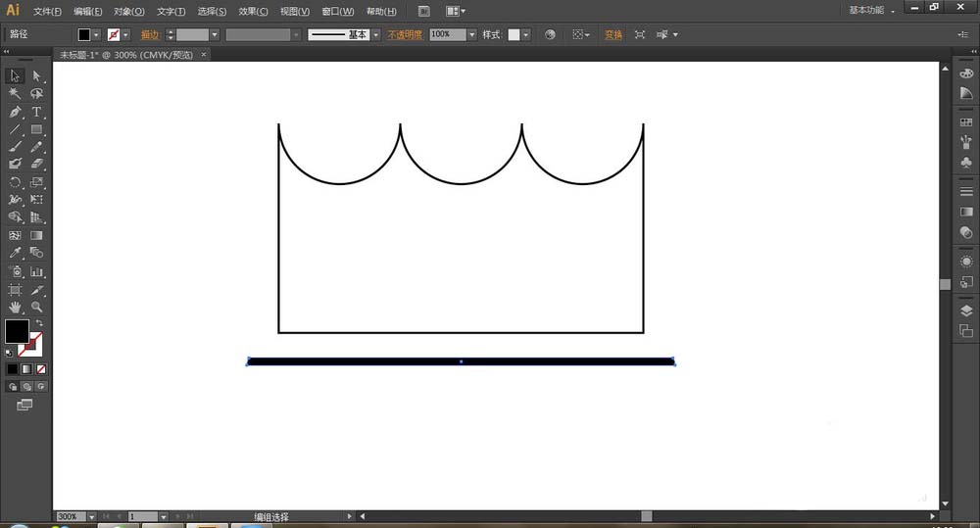Select the Type tool
Image resolution: width=980 pixels, height=528 pixels.
point(37,112)
